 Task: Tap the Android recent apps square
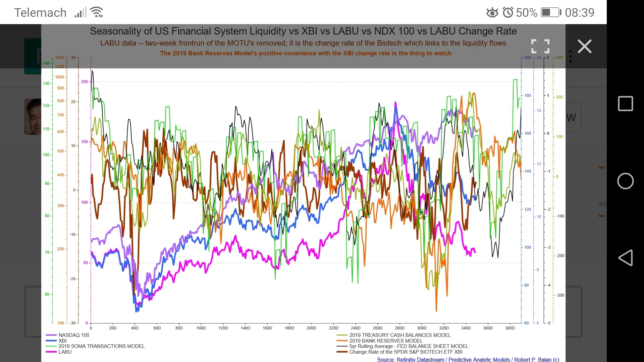625,104
